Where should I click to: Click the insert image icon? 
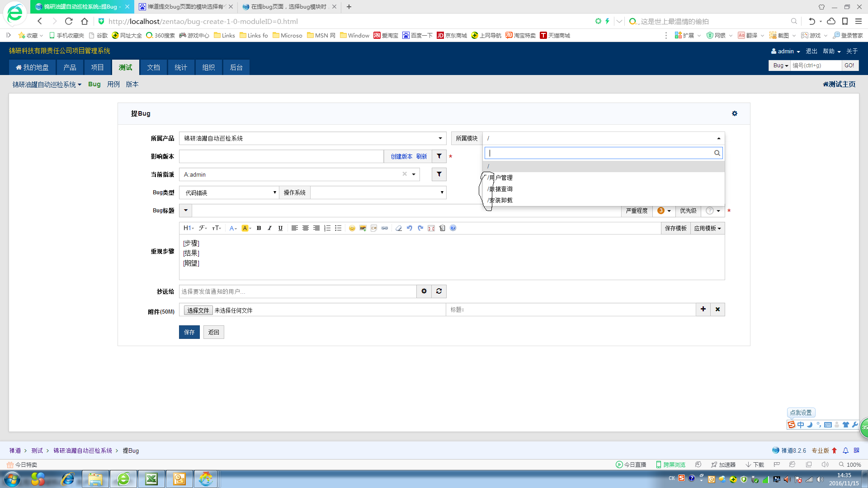[x=363, y=228]
